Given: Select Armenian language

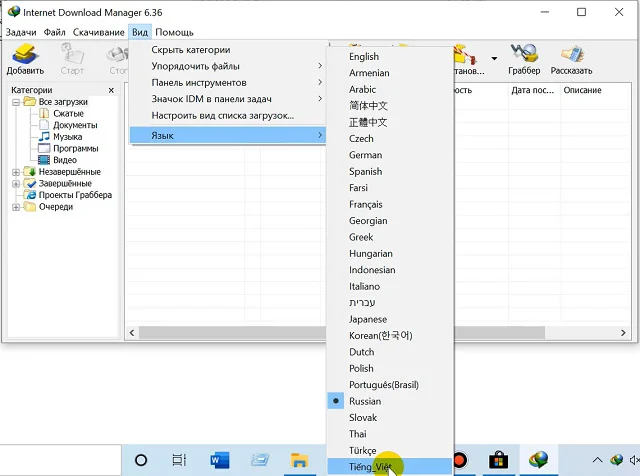Looking at the screenshot, I should point(390,73).
